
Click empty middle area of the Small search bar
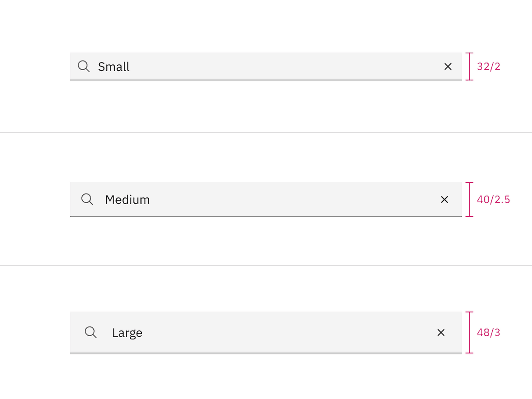point(277,66)
